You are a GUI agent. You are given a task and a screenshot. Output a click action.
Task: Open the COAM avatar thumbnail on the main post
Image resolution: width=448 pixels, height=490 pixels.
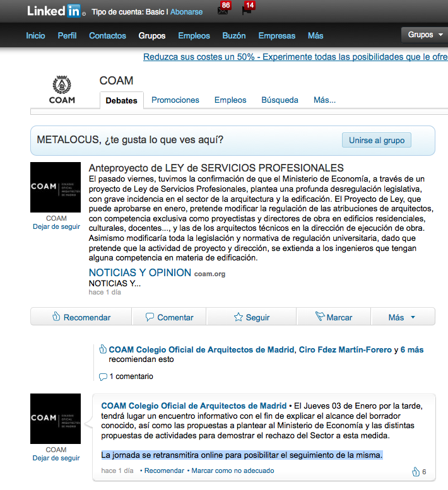56,187
